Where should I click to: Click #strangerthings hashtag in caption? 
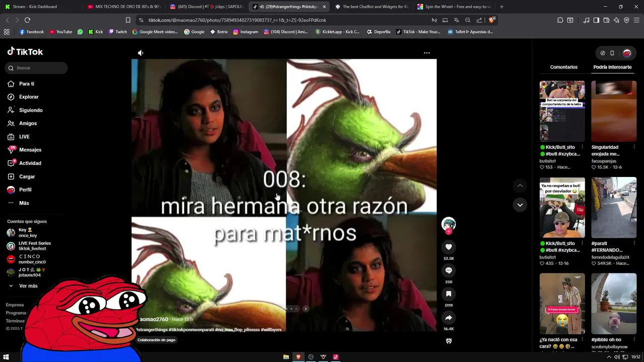(151, 330)
